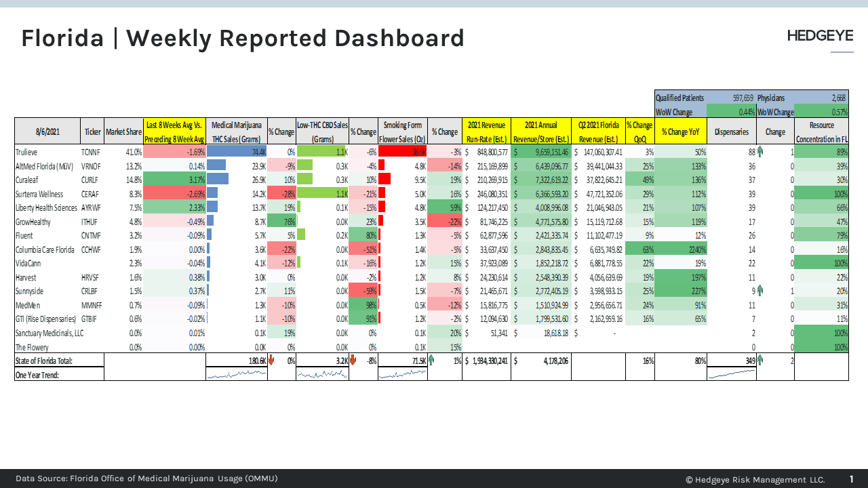Image resolution: width=868 pixels, height=488 pixels.
Task: Click green up arrow beside 71.5K total
Action: pyautogui.click(x=431, y=361)
